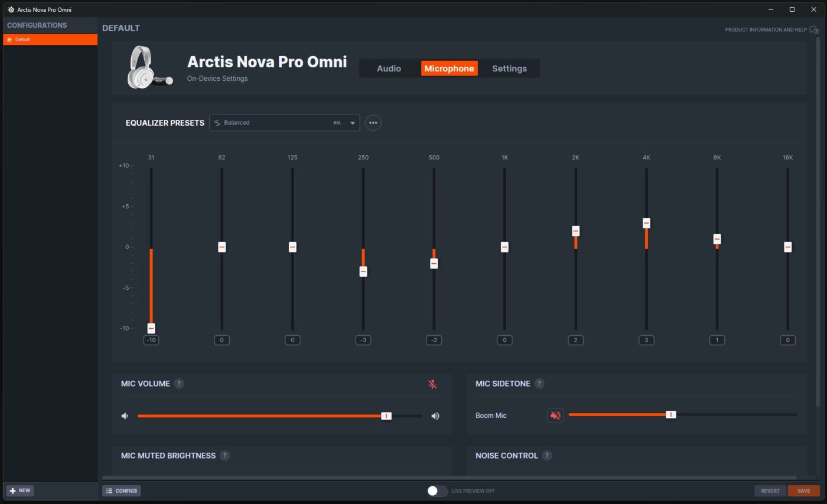Toggle the mic mute icon in Mic Volume

[x=432, y=384]
